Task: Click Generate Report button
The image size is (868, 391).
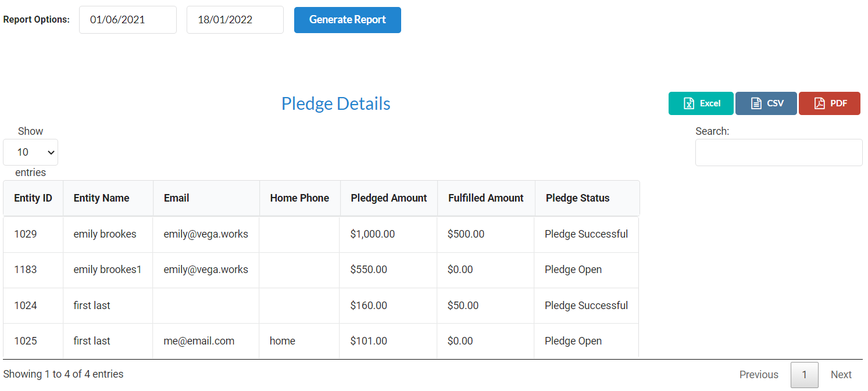Action: (348, 20)
